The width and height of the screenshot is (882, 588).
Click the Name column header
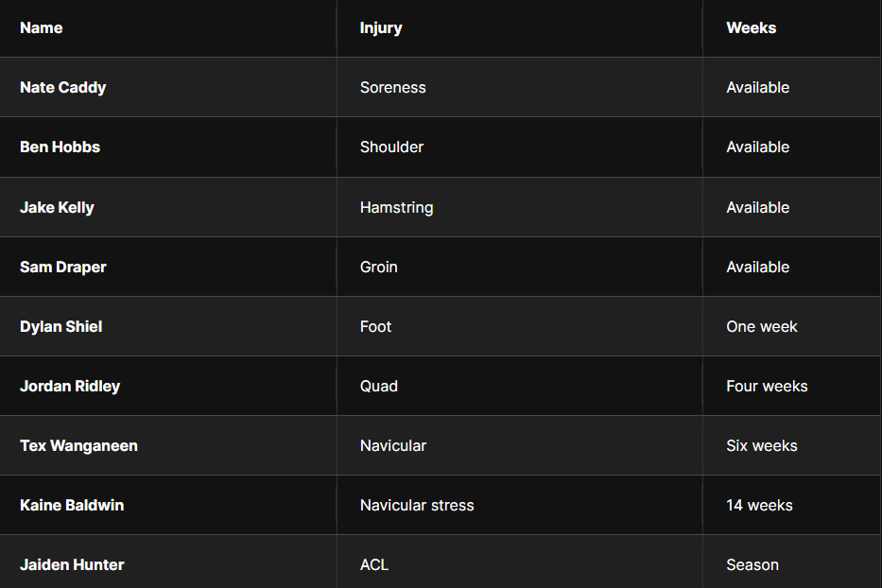coord(41,27)
